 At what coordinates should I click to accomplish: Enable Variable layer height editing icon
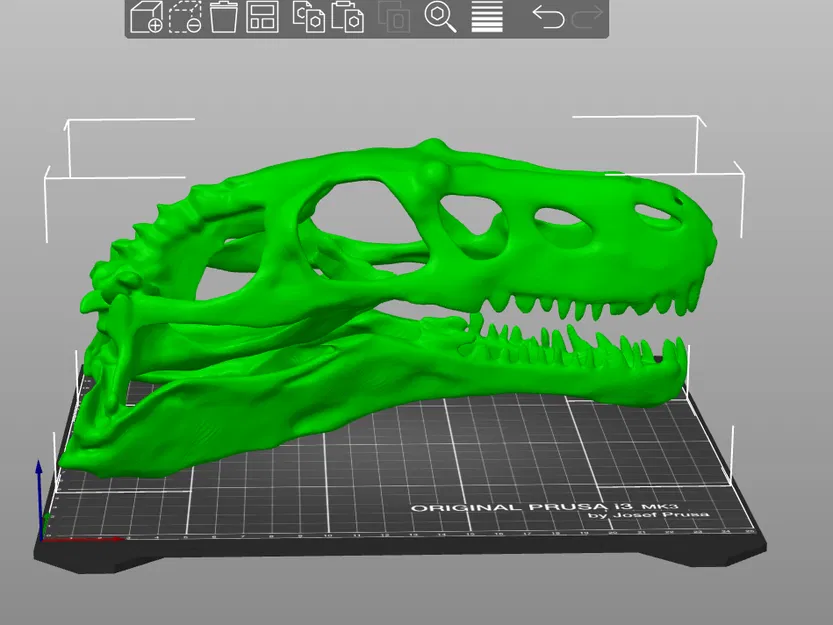[487, 17]
